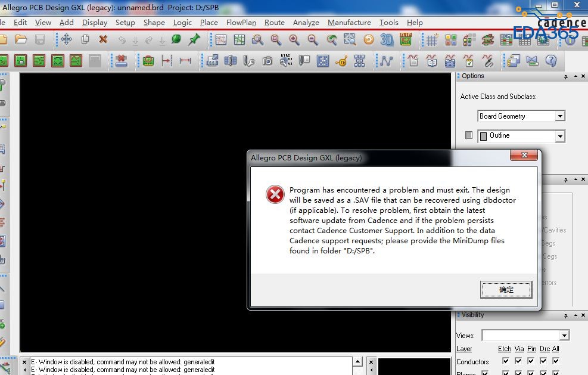This screenshot has width=588, height=375.
Task: Click the Drc column header link
Action: 545,349
